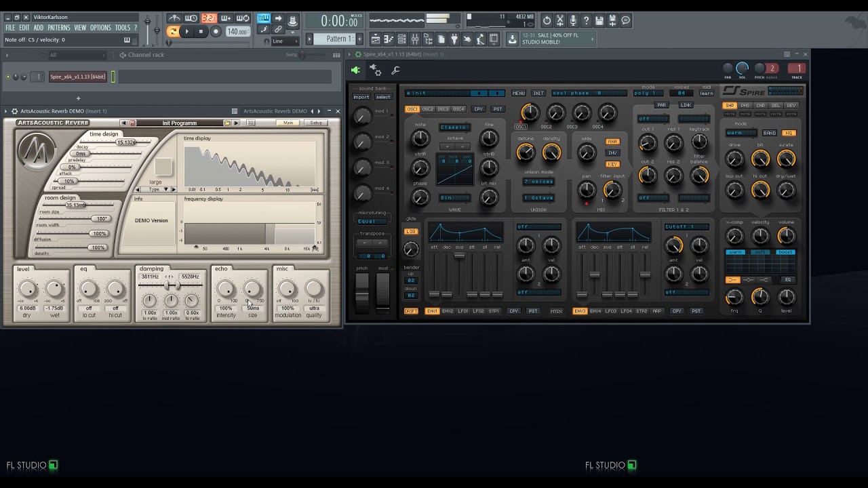868x488 pixels.
Task: Open the warm shaper mode dropdown
Action: pos(741,133)
